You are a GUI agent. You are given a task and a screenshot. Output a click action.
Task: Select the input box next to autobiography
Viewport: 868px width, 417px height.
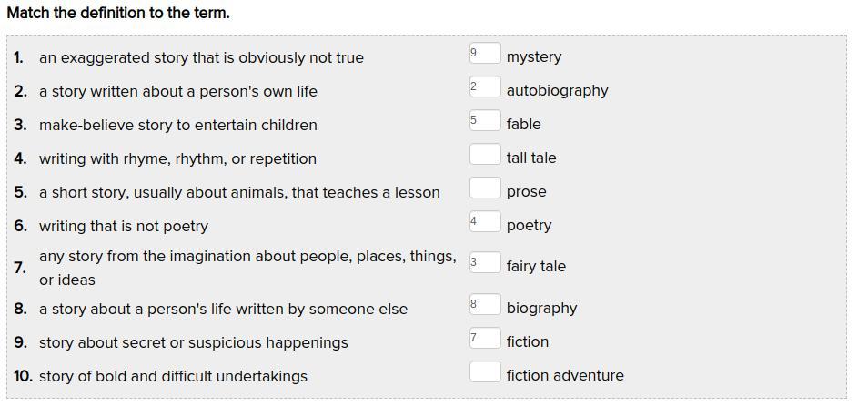coord(485,87)
